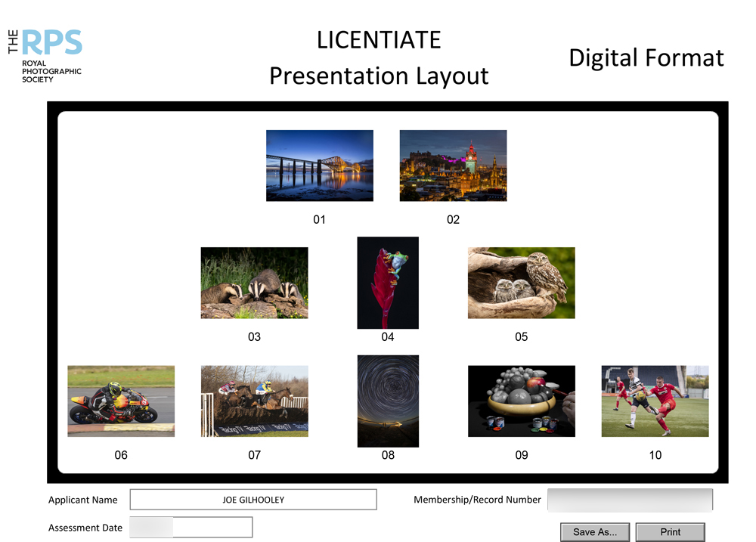Open the star trails image labeled 08

pos(388,400)
